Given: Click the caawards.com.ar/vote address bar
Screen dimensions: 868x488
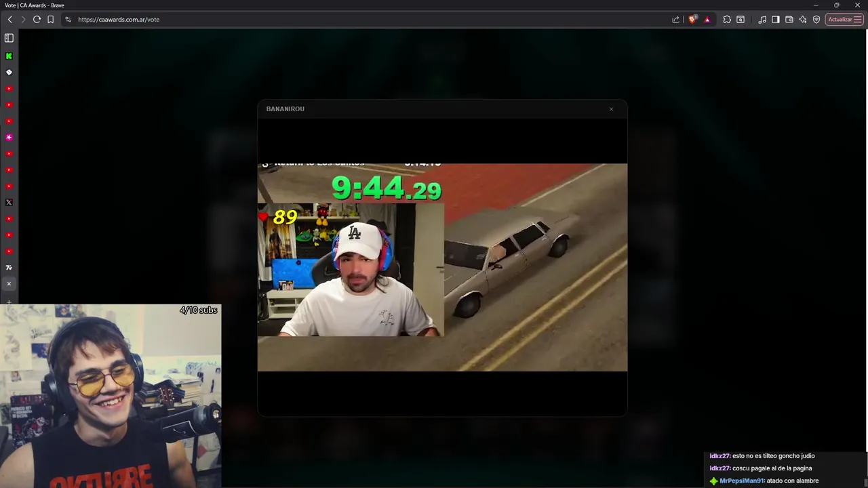Looking at the screenshot, I should pyautogui.click(x=366, y=20).
